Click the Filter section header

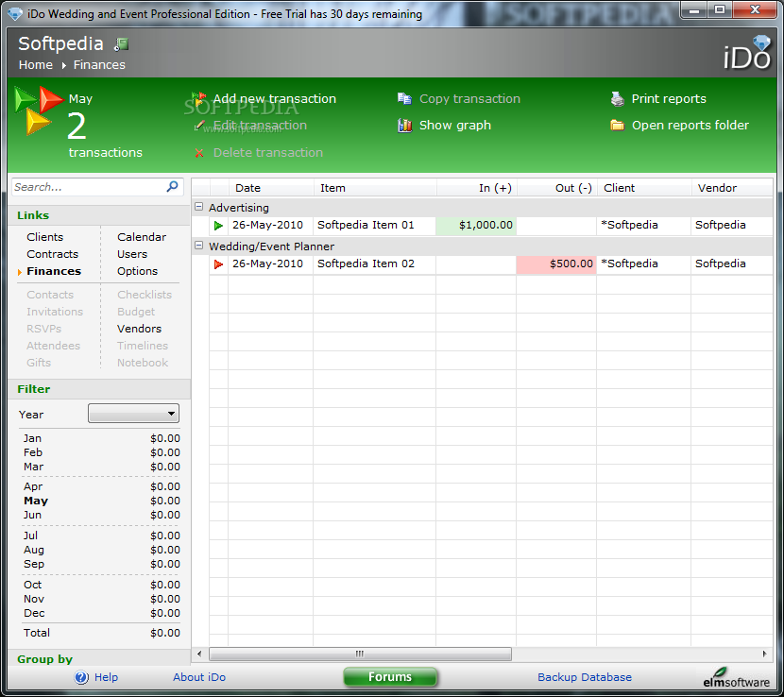point(99,389)
